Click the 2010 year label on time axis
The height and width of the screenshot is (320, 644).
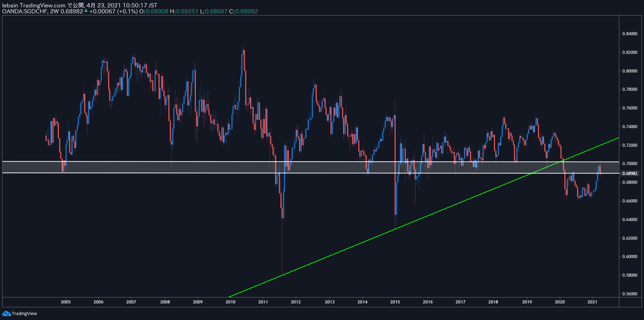(x=230, y=302)
